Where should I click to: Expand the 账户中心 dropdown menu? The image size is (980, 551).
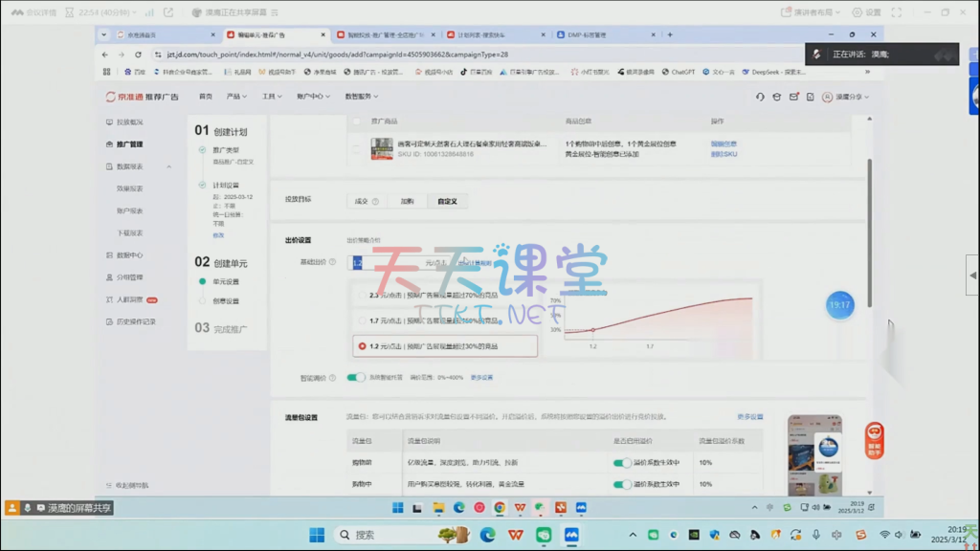[x=312, y=97]
